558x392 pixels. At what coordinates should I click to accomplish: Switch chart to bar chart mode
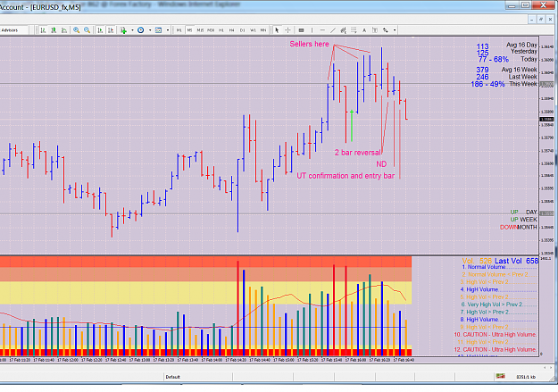(43, 30)
